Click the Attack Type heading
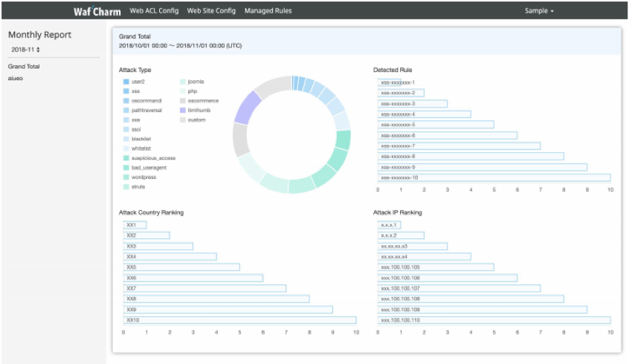The image size is (632, 364). click(135, 70)
